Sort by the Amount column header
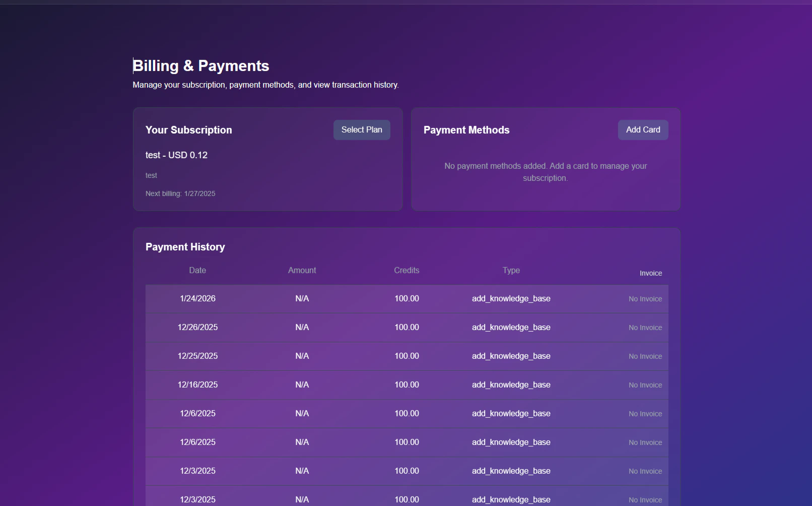Image resolution: width=812 pixels, height=506 pixels. 302,270
